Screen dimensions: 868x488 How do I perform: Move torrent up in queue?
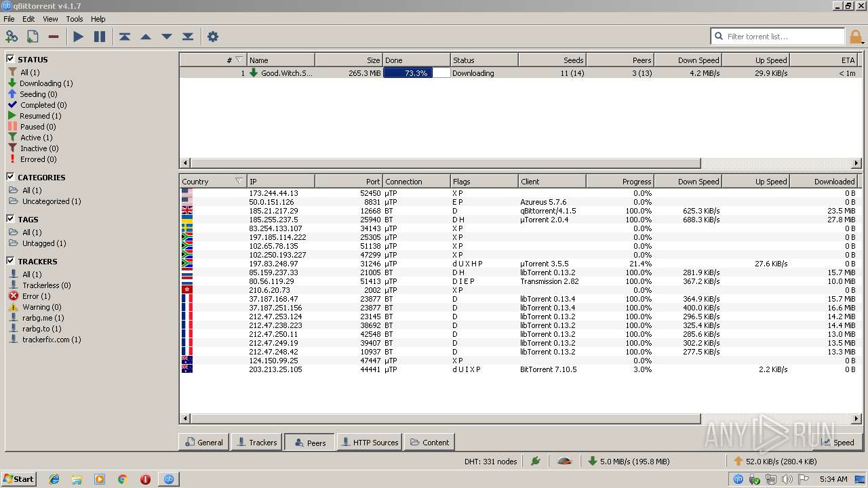tap(146, 37)
